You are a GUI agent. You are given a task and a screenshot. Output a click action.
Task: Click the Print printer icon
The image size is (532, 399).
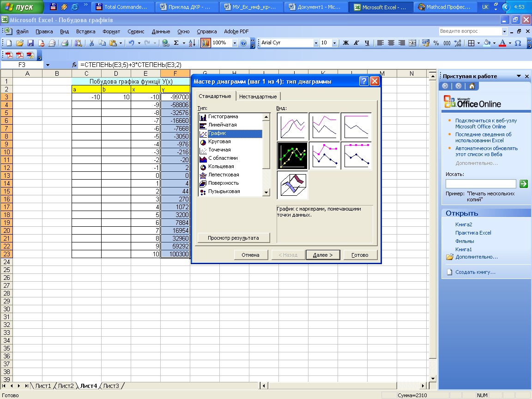click(65, 43)
